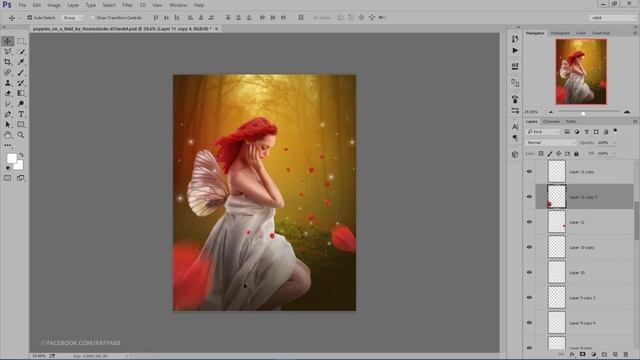Select the Lasso tool
This screenshot has width=640, height=360.
pos(8,51)
